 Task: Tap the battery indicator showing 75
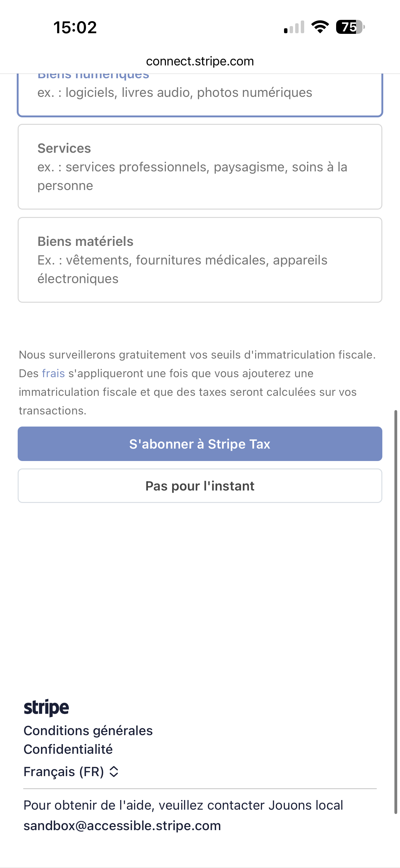350,27
